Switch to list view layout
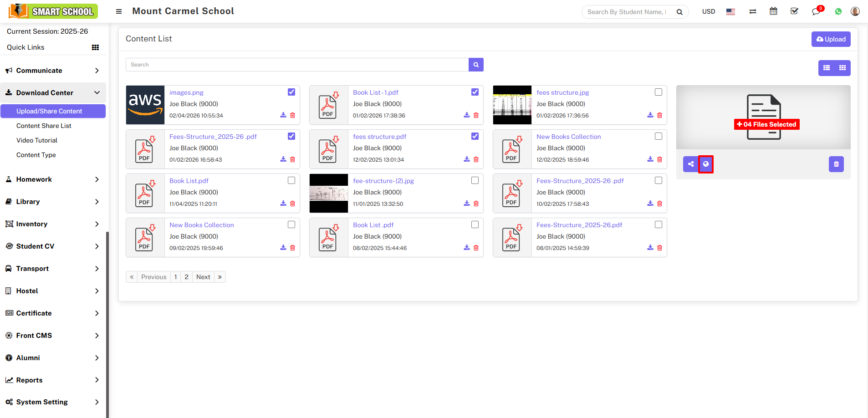Viewport: 868px width, 418px height. [826, 68]
